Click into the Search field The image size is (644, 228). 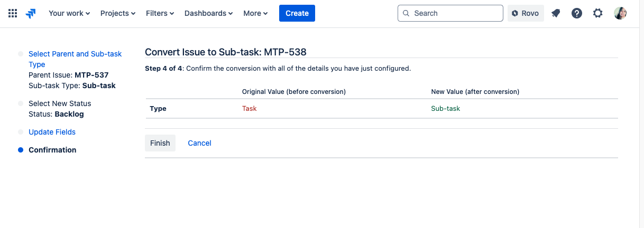[x=455, y=13]
